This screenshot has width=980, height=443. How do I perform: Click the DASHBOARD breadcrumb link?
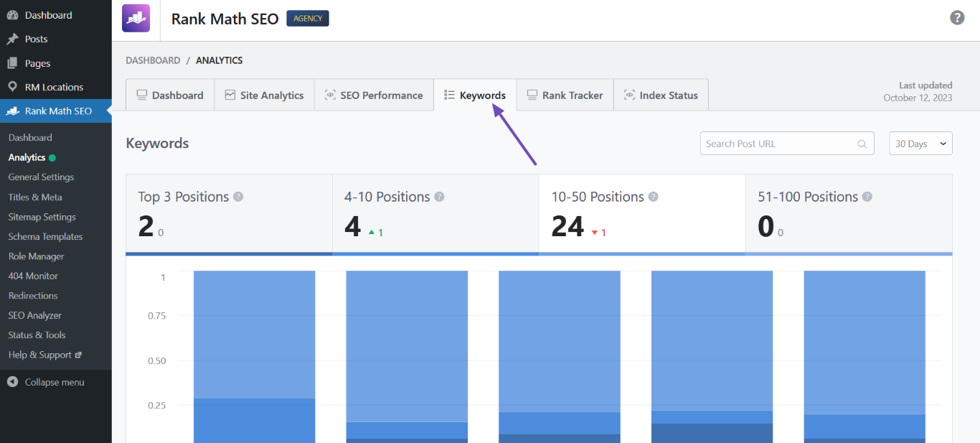click(153, 60)
